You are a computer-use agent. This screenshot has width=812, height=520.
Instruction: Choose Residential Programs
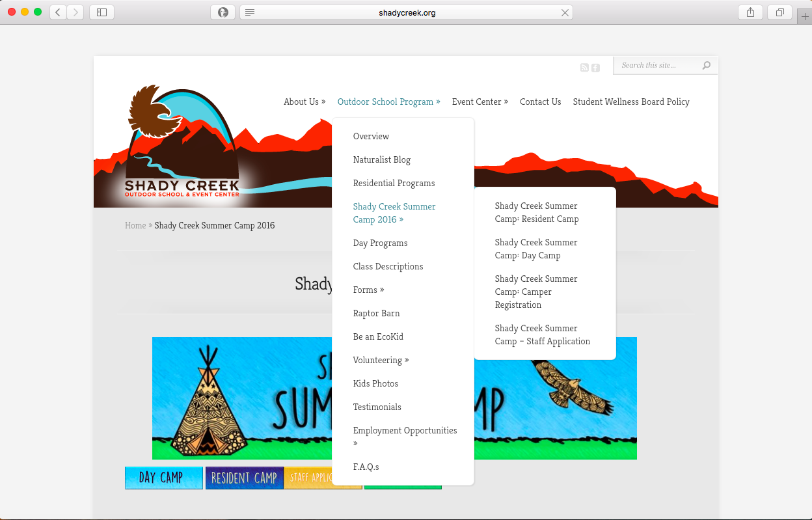394,183
